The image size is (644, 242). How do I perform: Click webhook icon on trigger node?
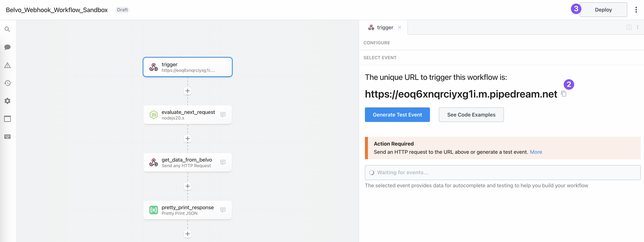pos(153,67)
